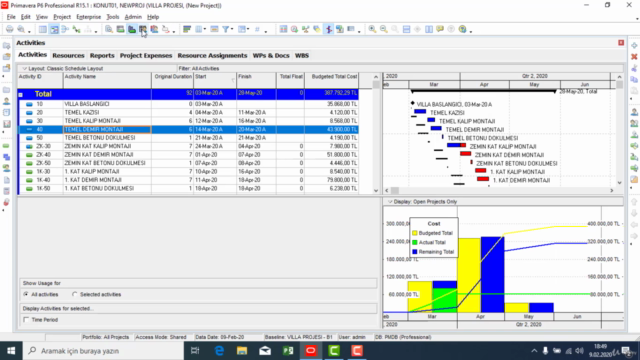Enable the Time Period checkbox
Image resolution: width=640 pixels, height=360 pixels.
point(27,320)
